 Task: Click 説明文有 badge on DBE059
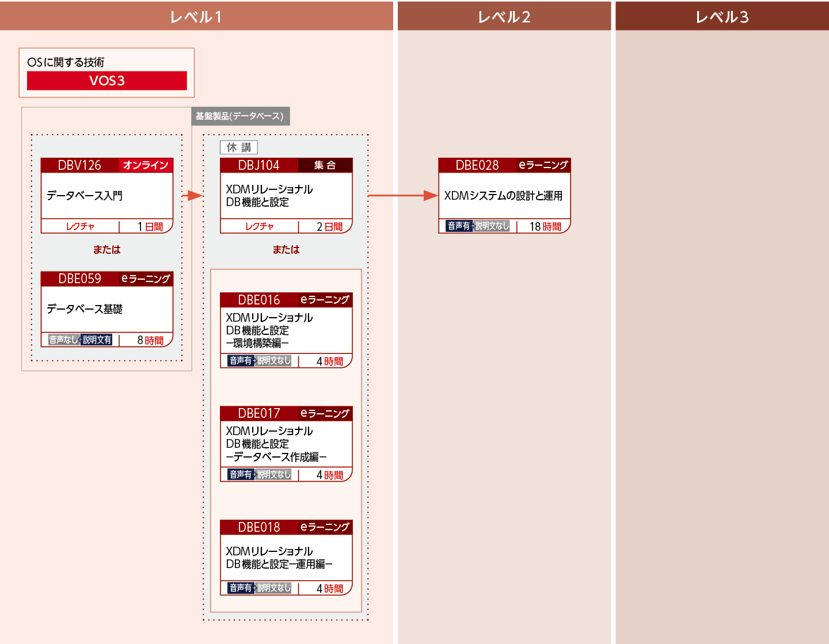(x=97, y=340)
